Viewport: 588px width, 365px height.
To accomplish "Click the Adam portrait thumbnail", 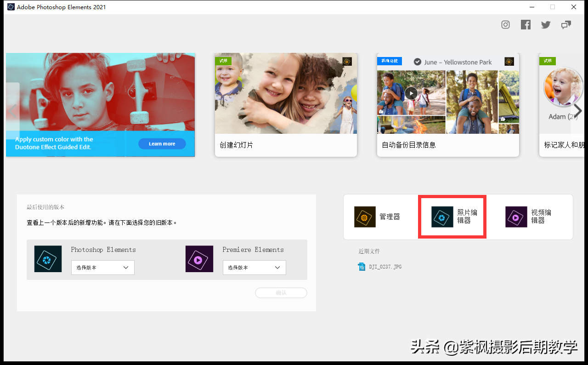I will click(x=563, y=87).
